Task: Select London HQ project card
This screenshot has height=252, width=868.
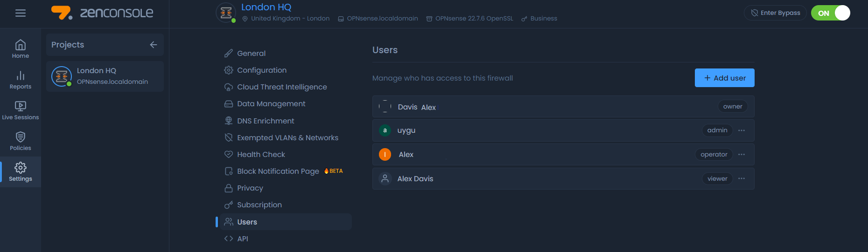Action: point(105,76)
